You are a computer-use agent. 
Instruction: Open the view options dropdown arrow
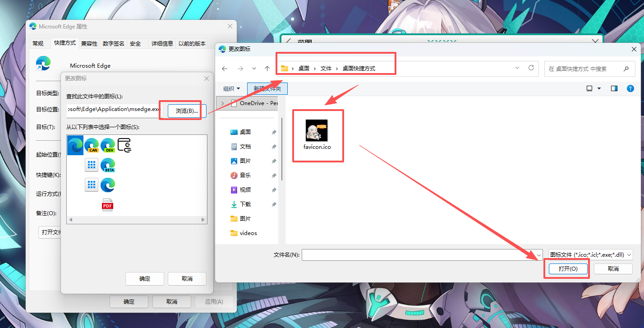coord(599,88)
